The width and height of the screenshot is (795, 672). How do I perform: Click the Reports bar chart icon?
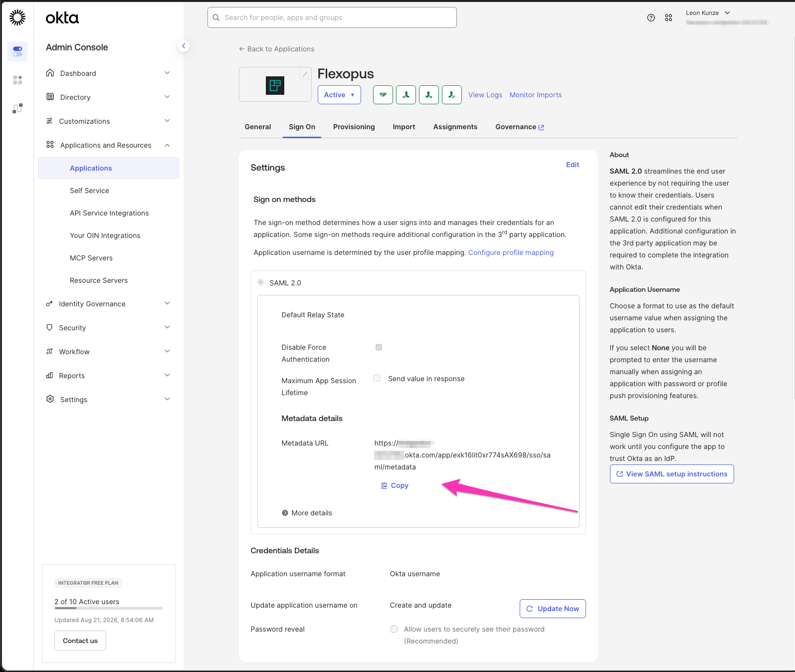tap(49, 375)
